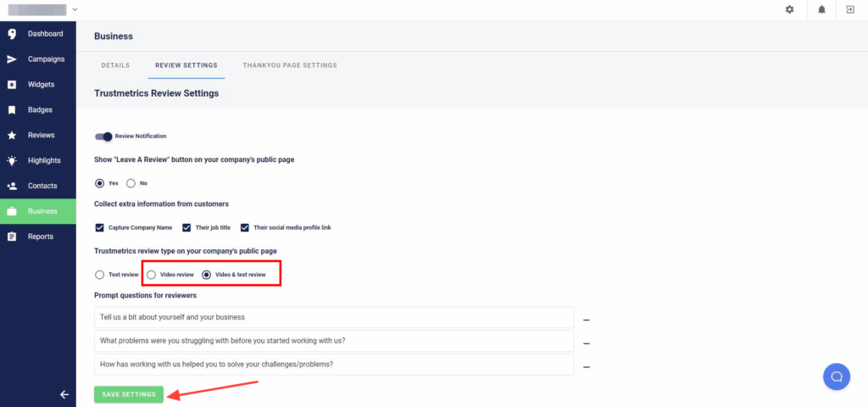Click the notifications bell icon
The height and width of the screenshot is (407, 868).
pyautogui.click(x=821, y=9)
